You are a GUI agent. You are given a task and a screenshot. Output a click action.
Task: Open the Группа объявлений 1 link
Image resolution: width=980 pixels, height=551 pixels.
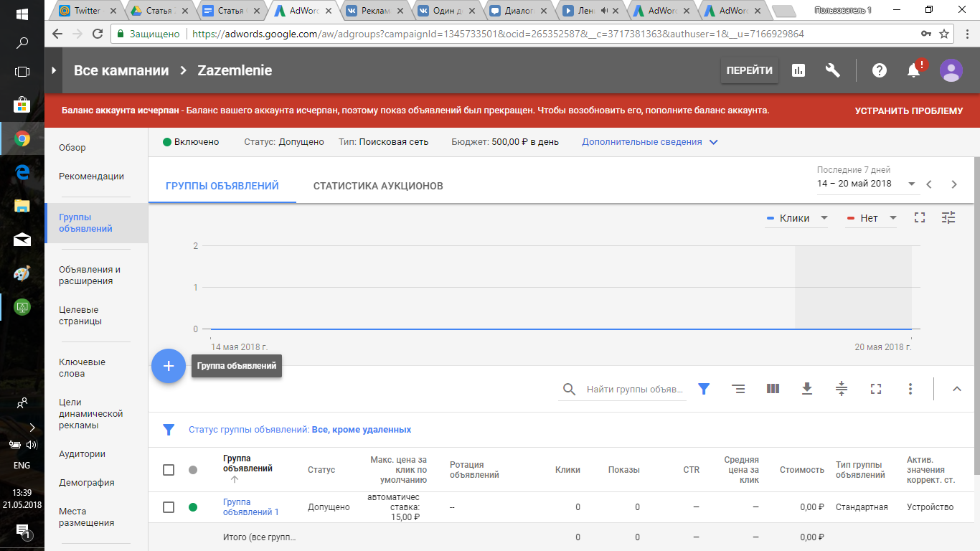click(x=250, y=507)
